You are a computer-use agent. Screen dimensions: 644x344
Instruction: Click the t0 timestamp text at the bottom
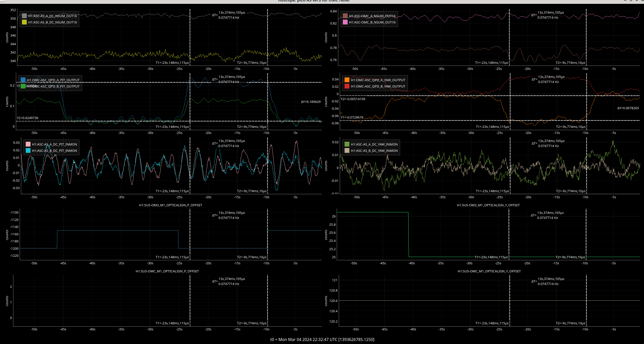coord(322,339)
